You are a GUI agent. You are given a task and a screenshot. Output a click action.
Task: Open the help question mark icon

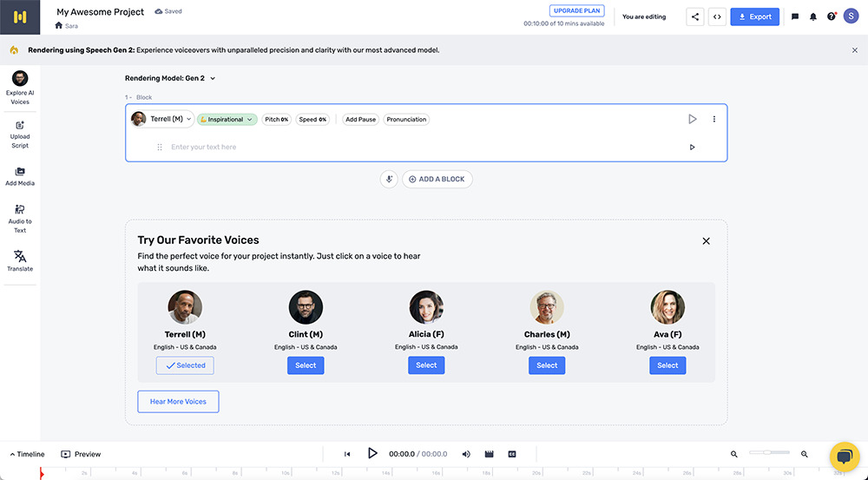831,16
